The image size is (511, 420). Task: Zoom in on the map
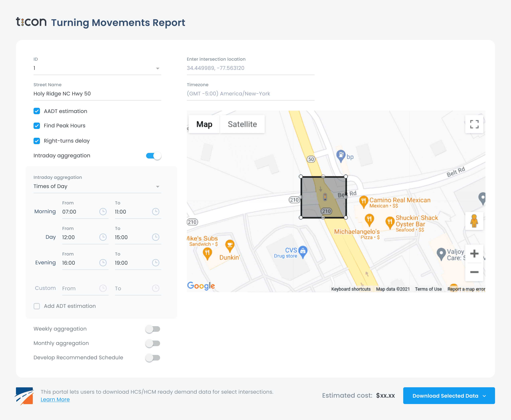point(474,254)
